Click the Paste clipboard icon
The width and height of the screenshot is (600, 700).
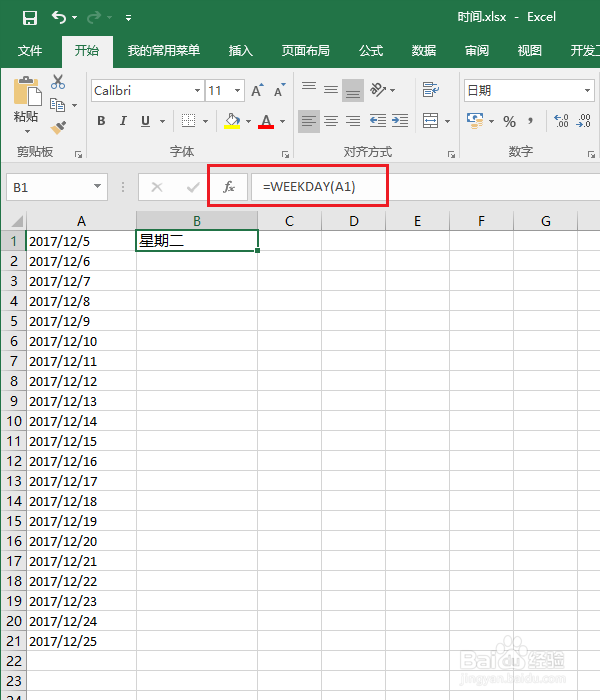(x=27, y=91)
